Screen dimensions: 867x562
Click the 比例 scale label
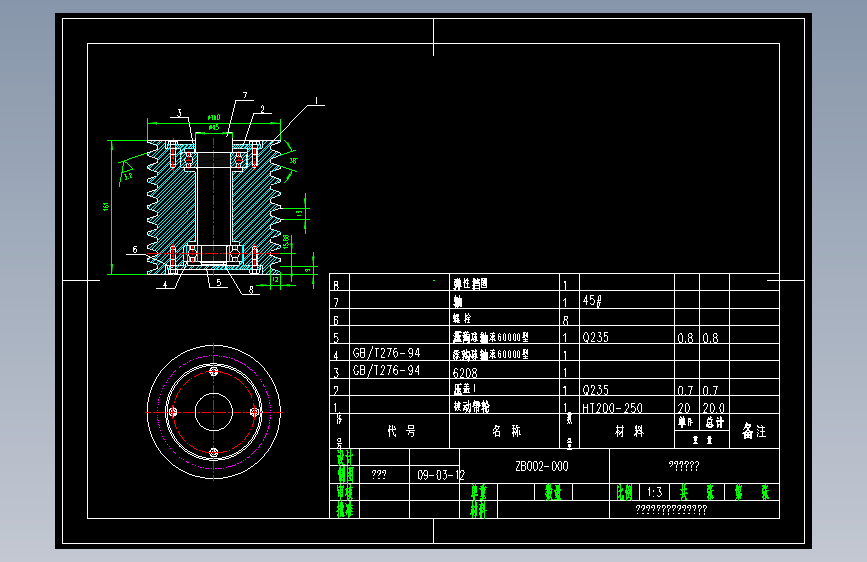(x=625, y=492)
